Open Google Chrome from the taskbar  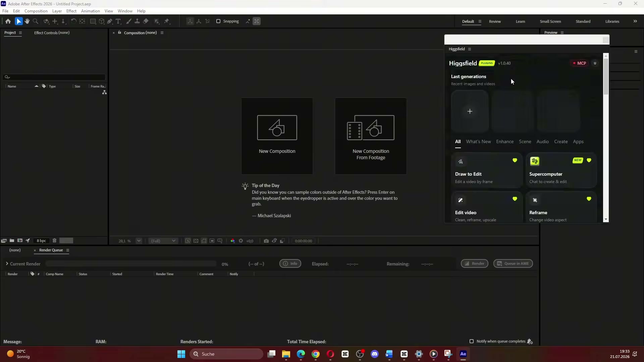pyautogui.click(x=316, y=354)
